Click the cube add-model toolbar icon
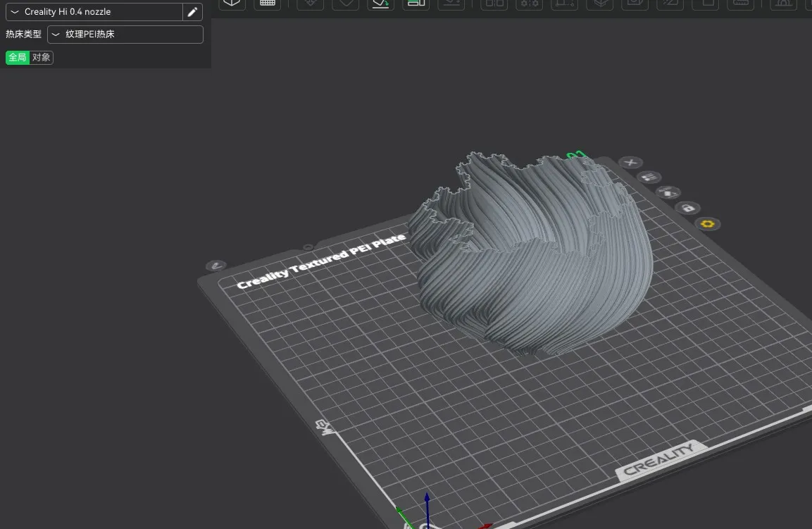812x529 pixels. point(232,3)
